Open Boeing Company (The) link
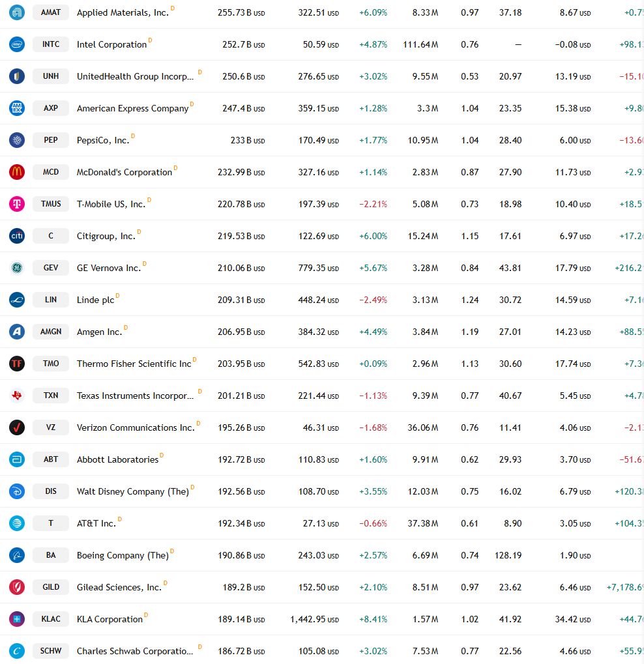 (x=123, y=556)
